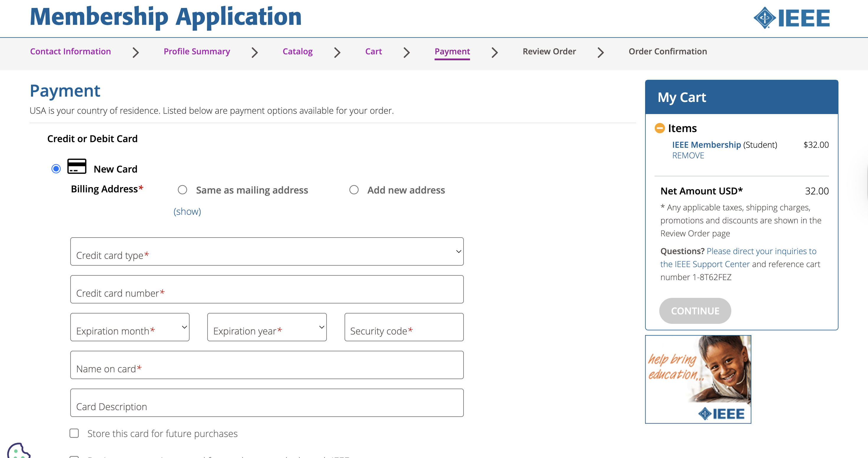Click the chevron after Cart step

[406, 52]
